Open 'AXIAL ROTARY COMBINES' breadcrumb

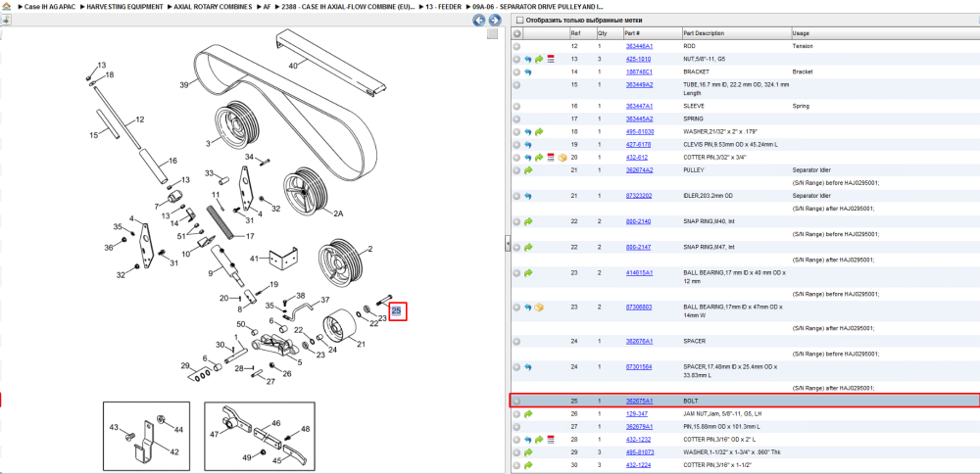pos(213,6)
